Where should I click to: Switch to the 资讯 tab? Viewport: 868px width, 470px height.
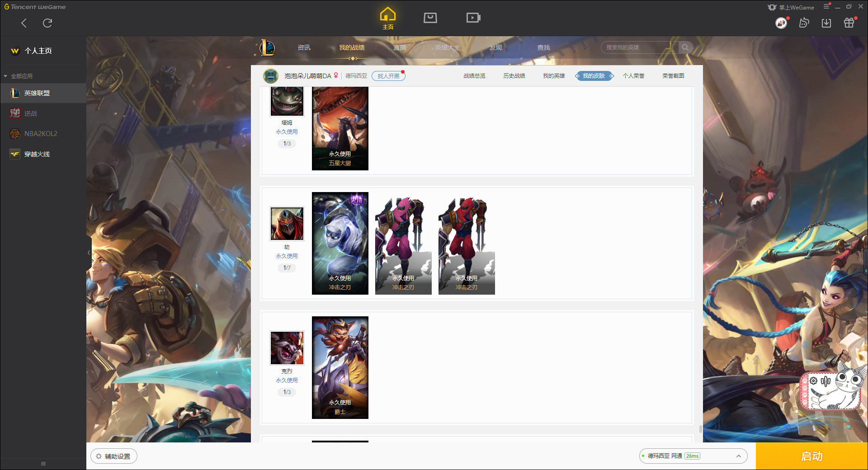pyautogui.click(x=304, y=47)
